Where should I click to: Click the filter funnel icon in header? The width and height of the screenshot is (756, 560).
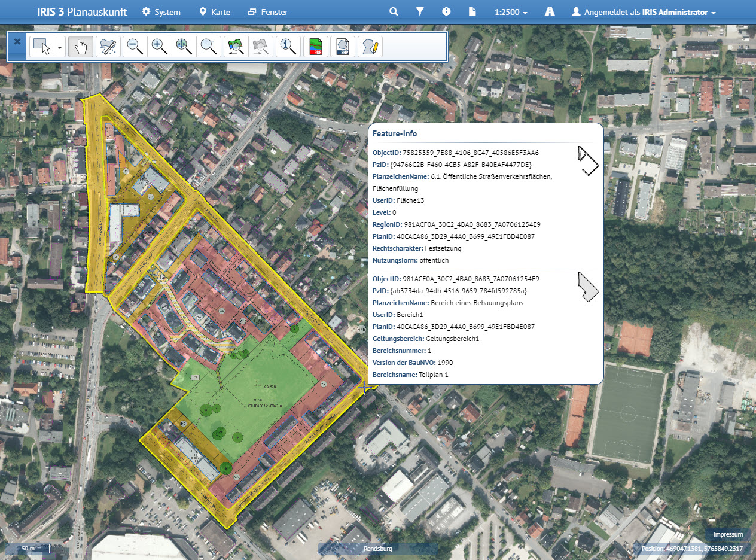tap(420, 12)
